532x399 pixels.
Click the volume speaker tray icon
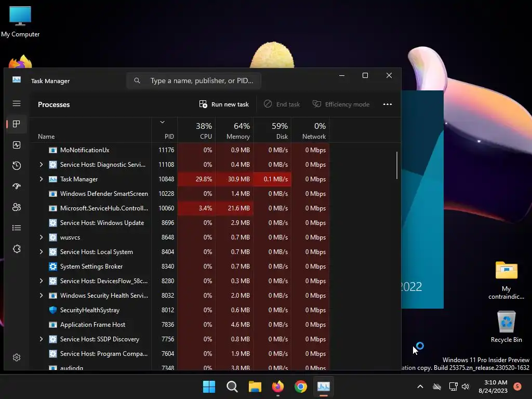(x=465, y=387)
